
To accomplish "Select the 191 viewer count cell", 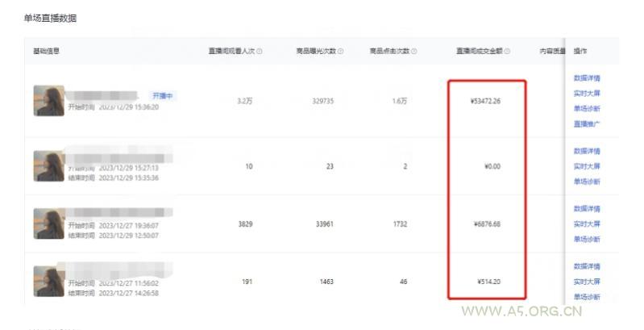I will [247, 282].
